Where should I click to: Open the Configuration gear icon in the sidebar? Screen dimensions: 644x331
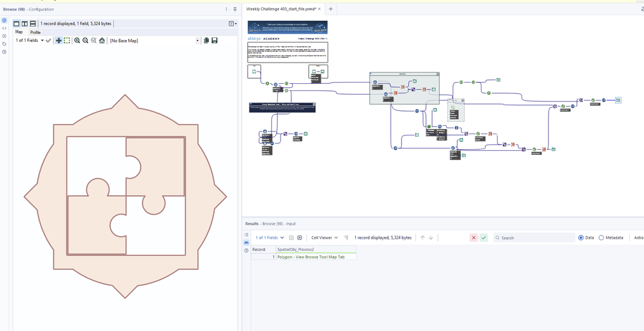tap(4, 20)
